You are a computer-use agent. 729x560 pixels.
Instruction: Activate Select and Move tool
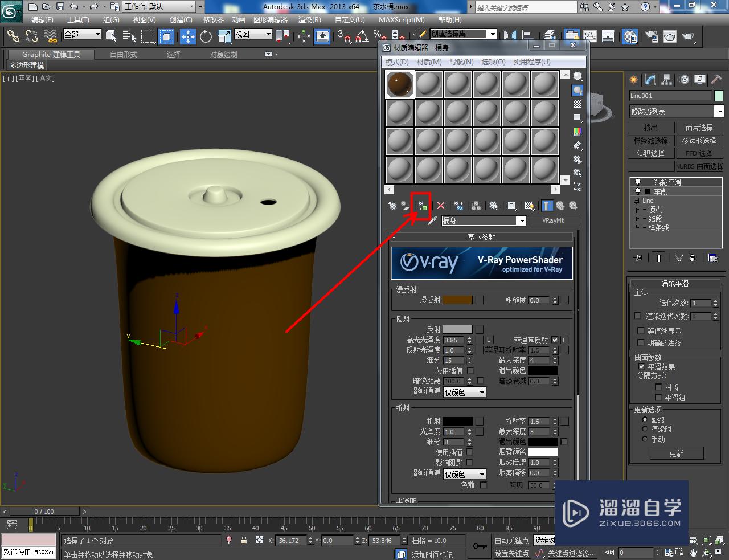[188, 36]
